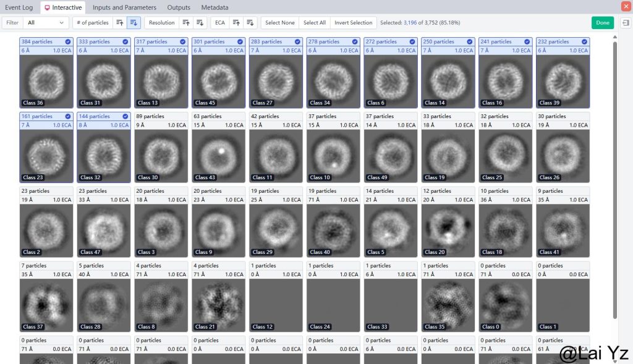Switch to the Event Log tab
The height and width of the screenshot is (364, 633).
(x=19, y=7)
